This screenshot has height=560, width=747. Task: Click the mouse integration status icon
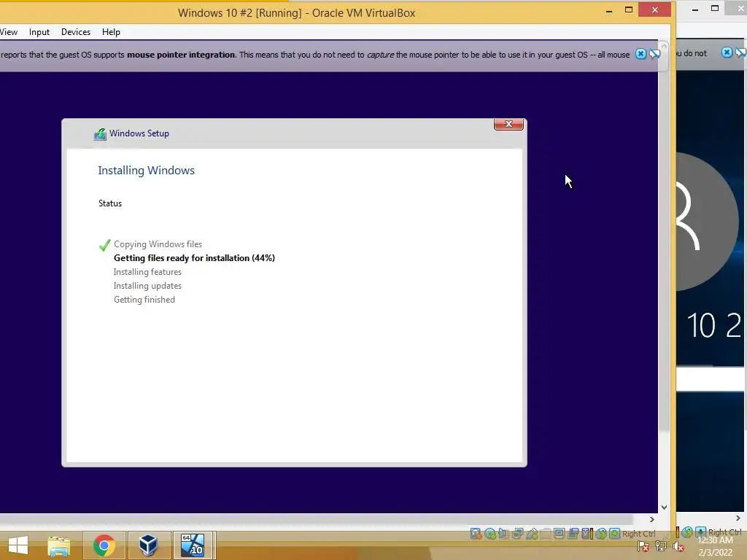pyautogui.click(x=601, y=533)
